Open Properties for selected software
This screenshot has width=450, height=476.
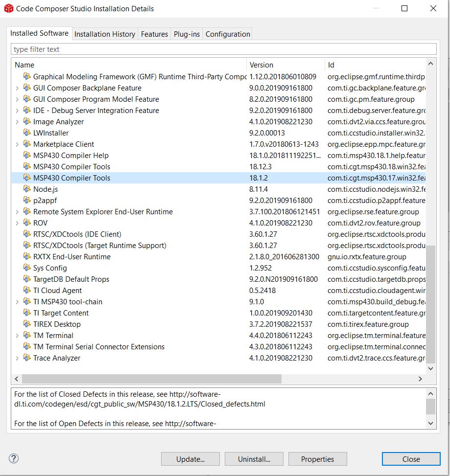pos(317,459)
